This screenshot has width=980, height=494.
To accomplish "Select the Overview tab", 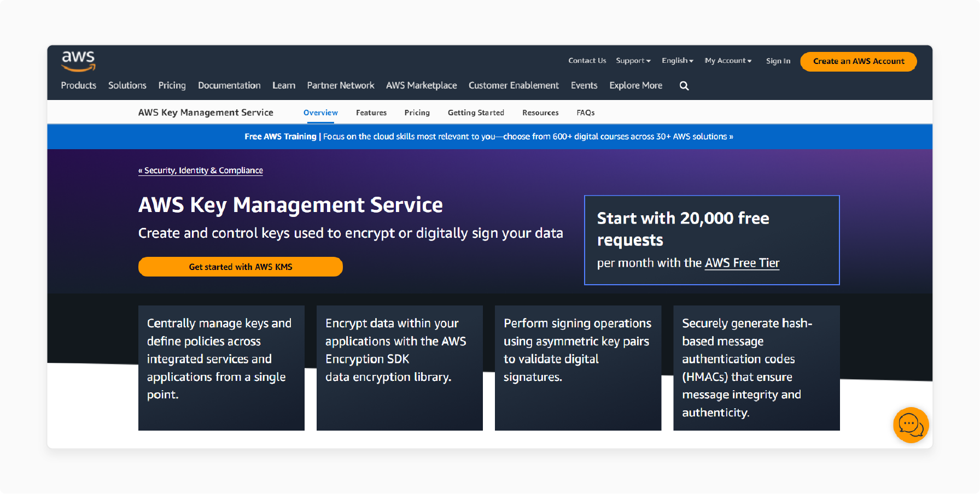I will (320, 113).
